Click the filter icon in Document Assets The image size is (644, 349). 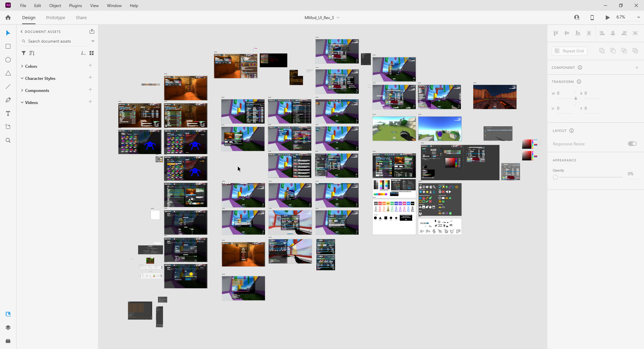tap(23, 53)
